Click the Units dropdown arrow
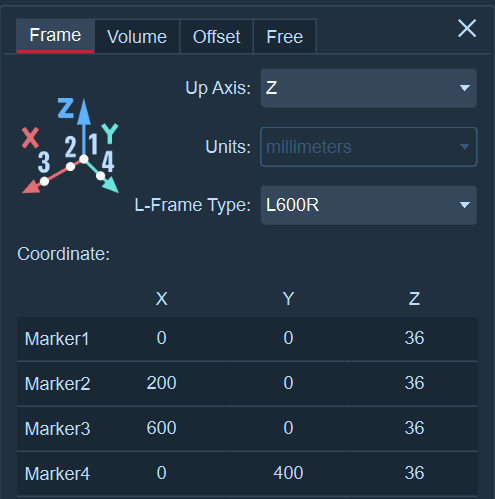The width and height of the screenshot is (495, 499). pyautogui.click(x=464, y=147)
